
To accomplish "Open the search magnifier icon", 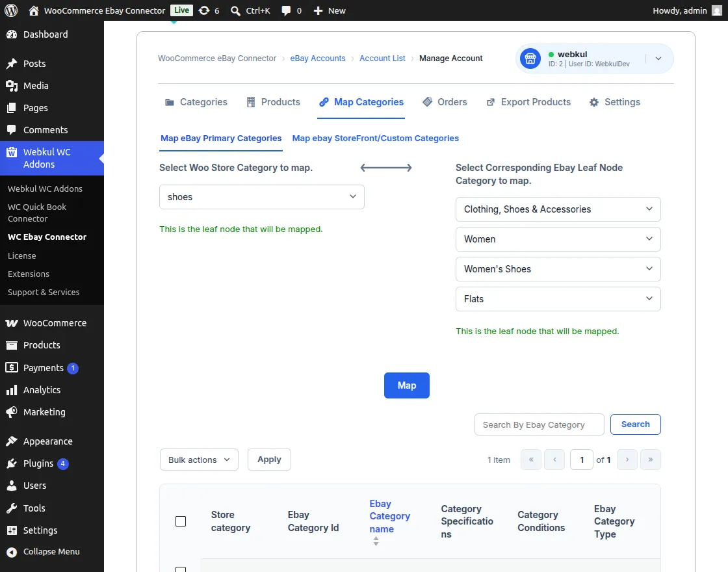I will (x=235, y=10).
